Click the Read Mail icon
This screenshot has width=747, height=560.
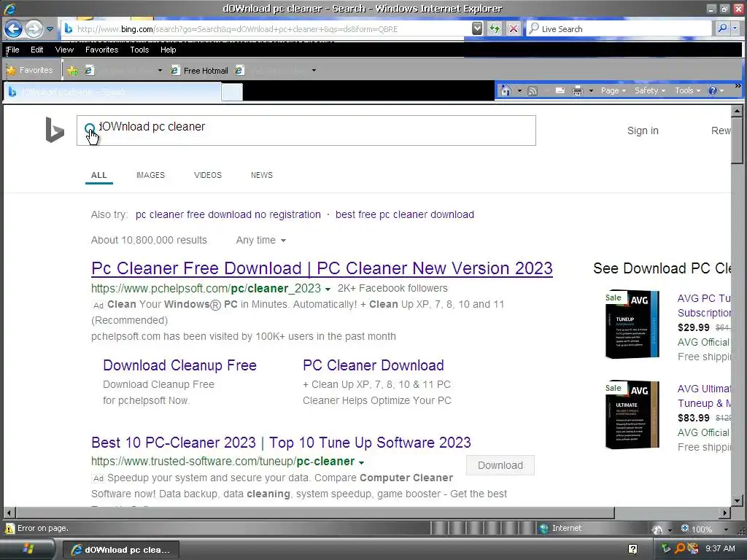(560, 90)
